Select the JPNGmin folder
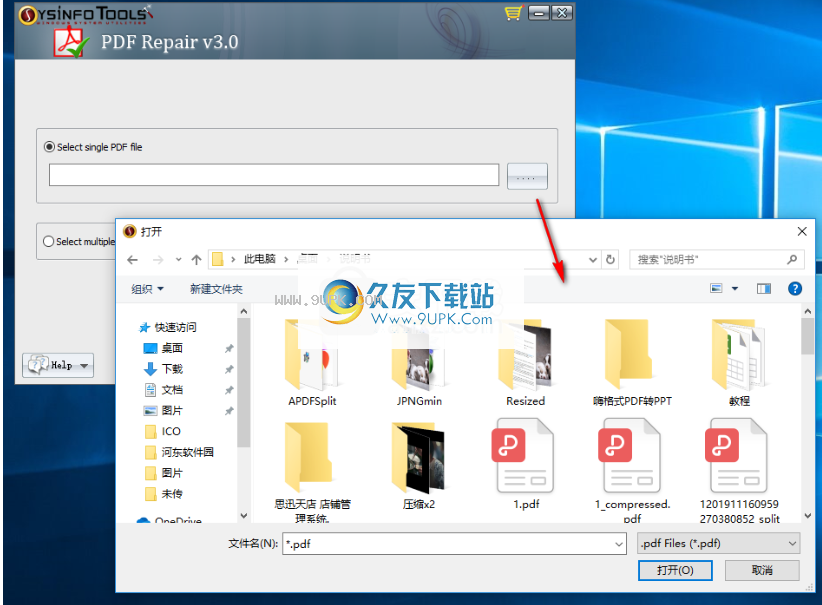Viewport: 822px width, 605px height. tap(419, 363)
